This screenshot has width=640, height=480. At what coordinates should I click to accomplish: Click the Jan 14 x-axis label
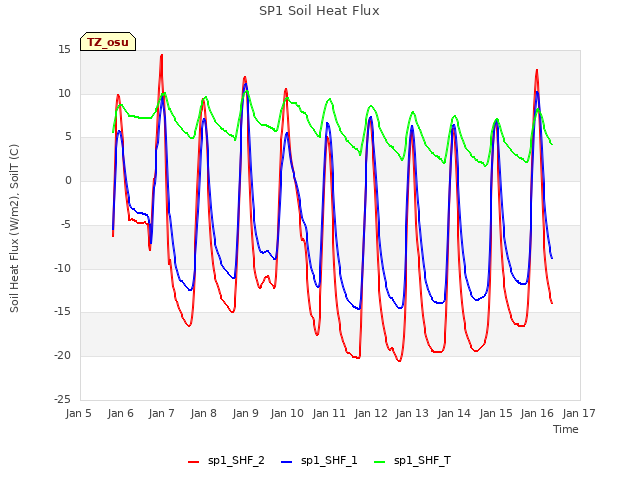pos(454,413)
